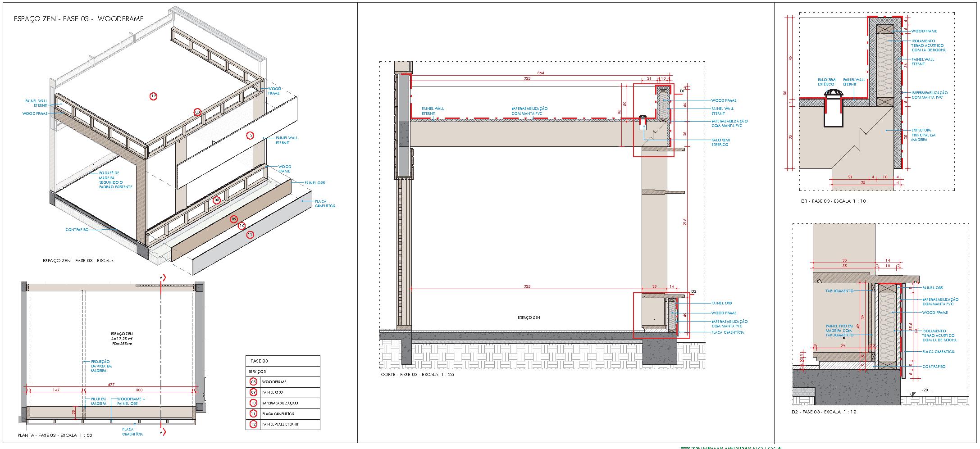Click the "CONTRAPISO" label in detail D2
Screen dimensions: 980x449
coord(934,367)
